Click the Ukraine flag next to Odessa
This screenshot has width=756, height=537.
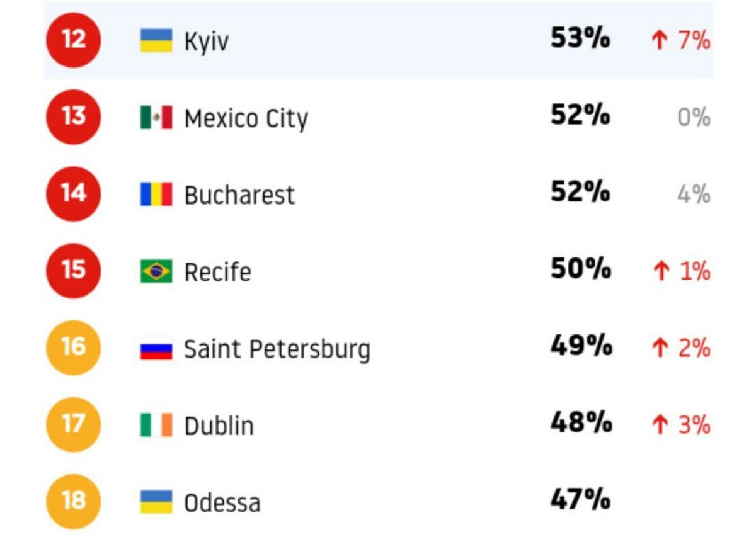coord(156,502)
